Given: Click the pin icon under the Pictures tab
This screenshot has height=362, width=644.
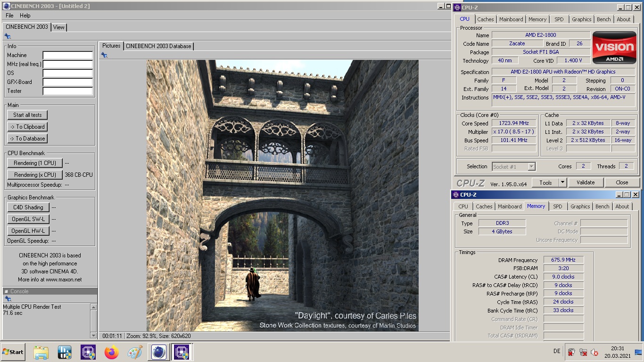Looking at the screenshot, I should 104,55.
